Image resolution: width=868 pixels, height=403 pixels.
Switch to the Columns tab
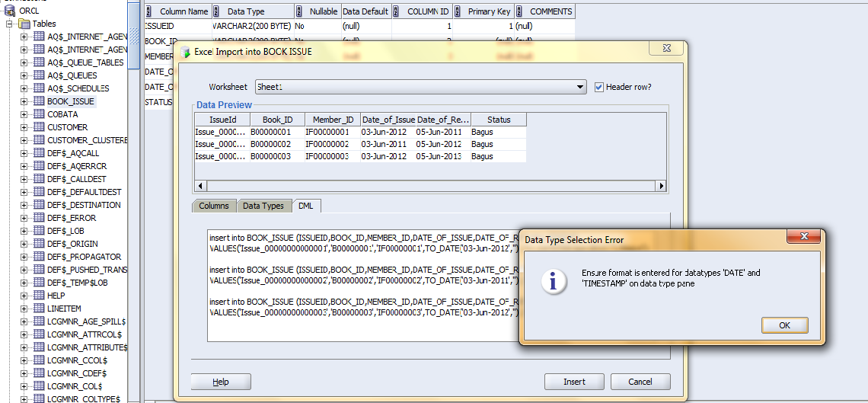tap(213, 206)
